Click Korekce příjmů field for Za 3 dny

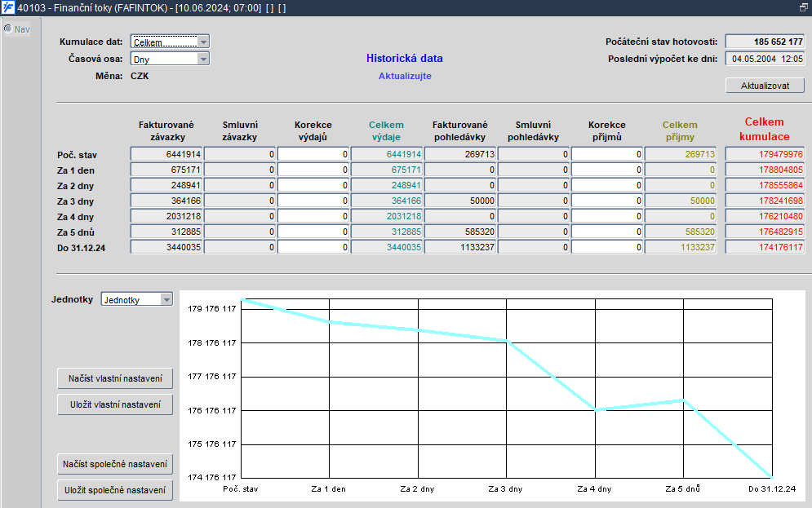point(607,201)
